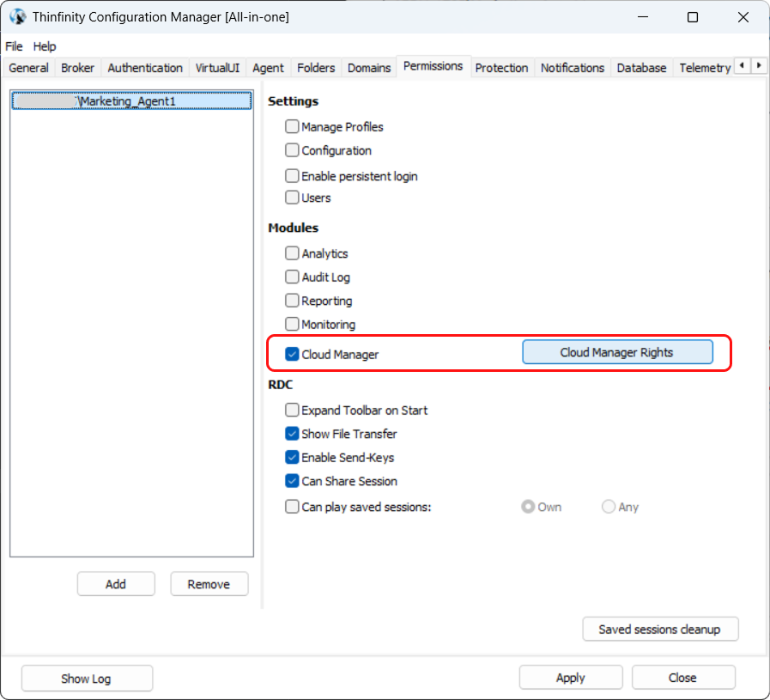Enable the Manage Profiles checkbox
This screenshot has height=700, width=770.
(x=292, y=126)
